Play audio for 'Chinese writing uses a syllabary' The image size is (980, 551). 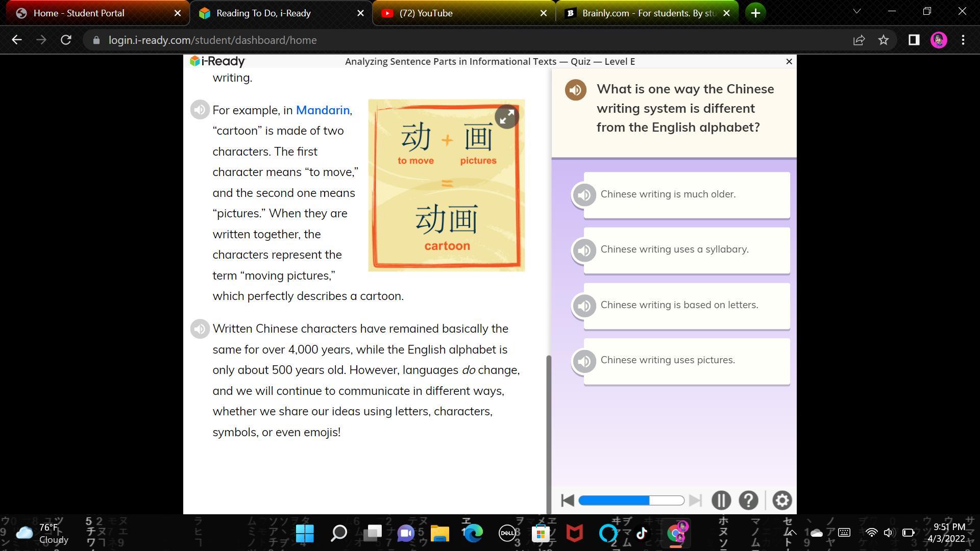point(584,250)
